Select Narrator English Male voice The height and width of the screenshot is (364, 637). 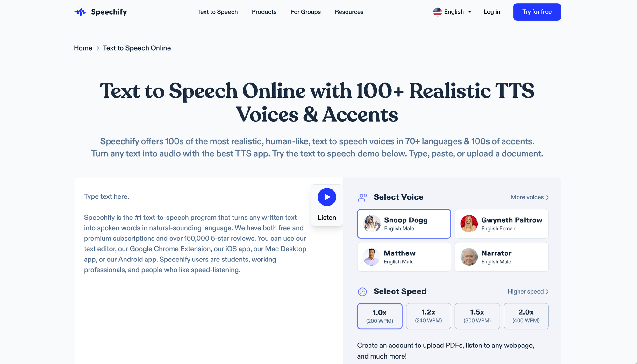tap(501, 257)
